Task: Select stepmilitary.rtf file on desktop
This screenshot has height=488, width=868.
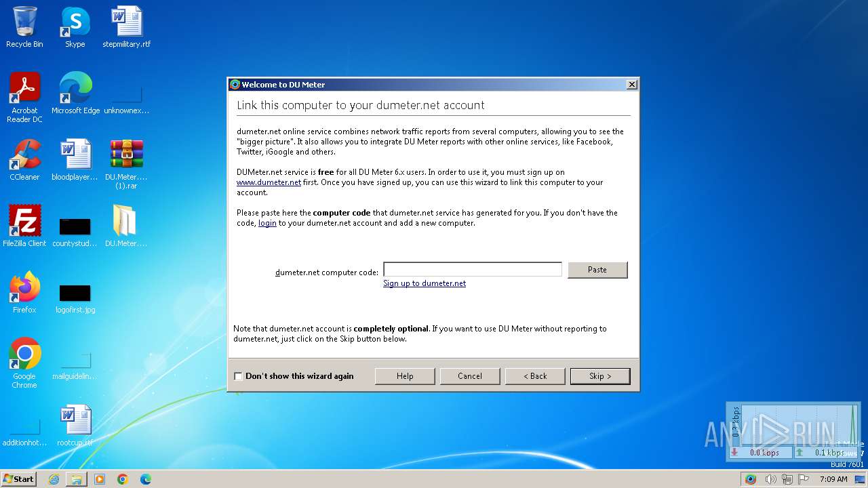Action: point(126,27)
